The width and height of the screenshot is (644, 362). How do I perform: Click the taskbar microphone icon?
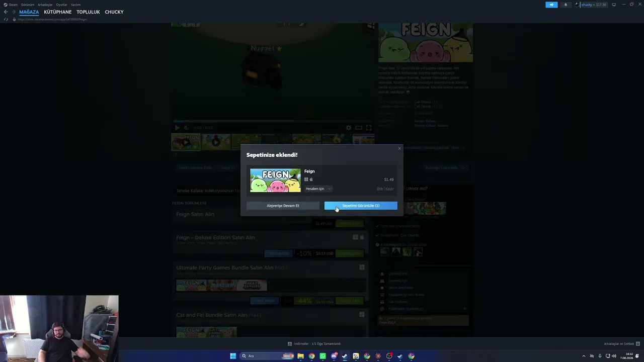point(600,356)
